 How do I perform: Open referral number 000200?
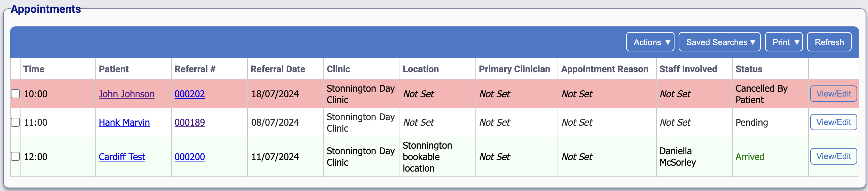[190, 157]
